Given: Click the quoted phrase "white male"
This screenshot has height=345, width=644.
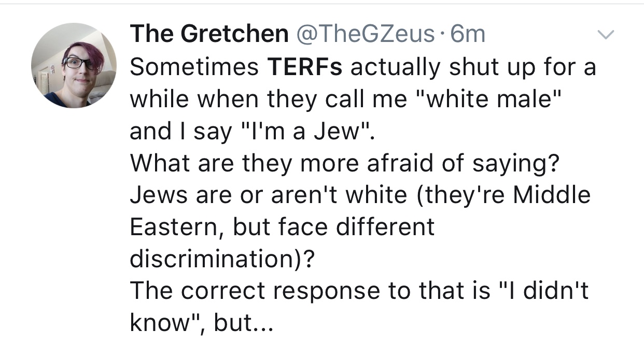Looking at the screenshot, I should [x=487, y=99].
